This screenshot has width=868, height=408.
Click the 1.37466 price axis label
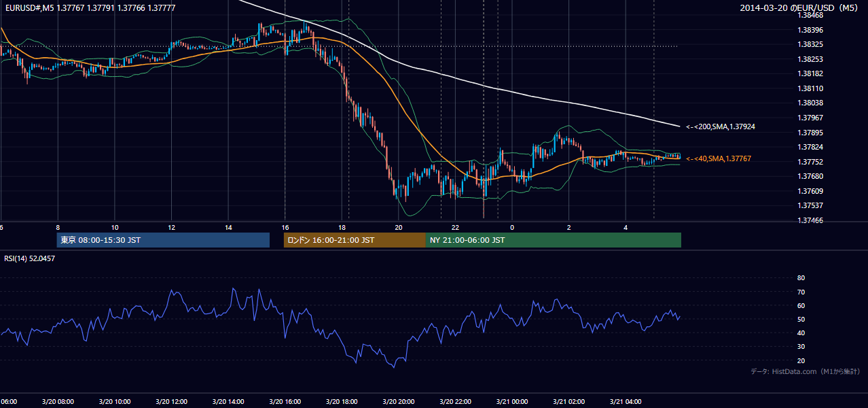click(810, 220)
